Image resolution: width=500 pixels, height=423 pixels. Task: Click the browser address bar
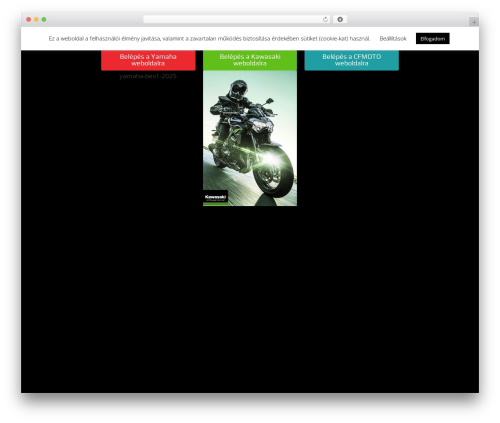(237, 19)
